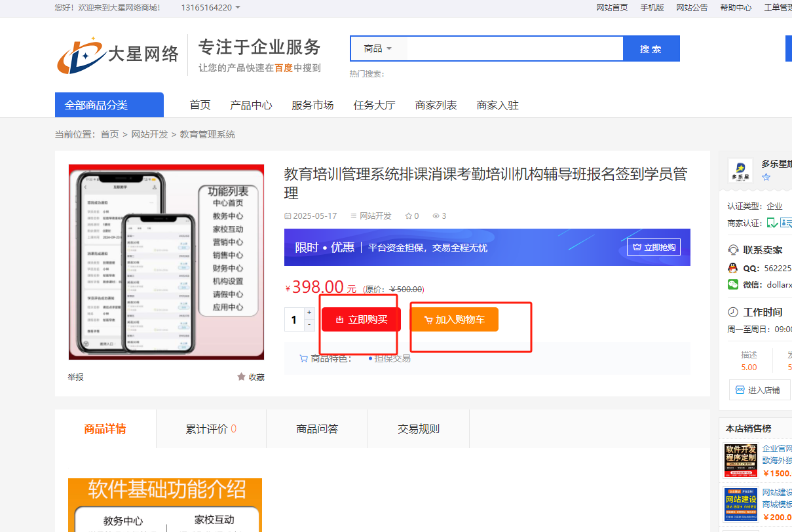Expand the 全部商品分类 category menu
Viewport: 792px width, 532px height.
click(x=109, y=105)
